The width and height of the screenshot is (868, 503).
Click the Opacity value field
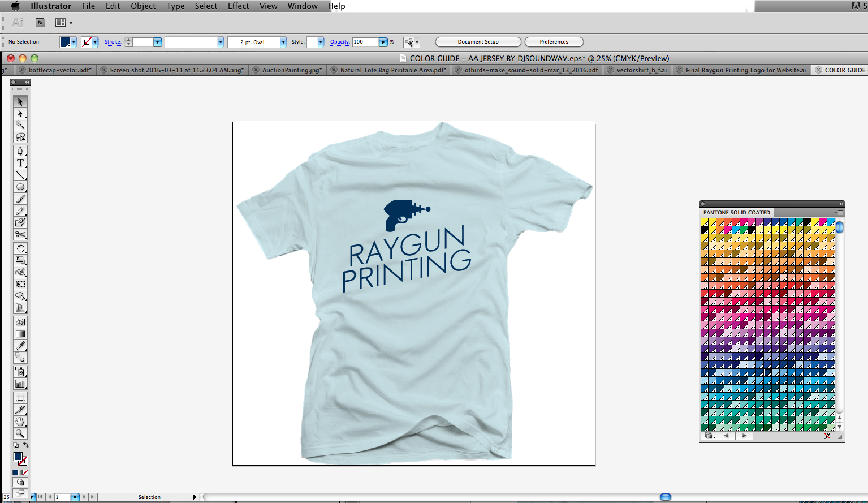(365, 42)
